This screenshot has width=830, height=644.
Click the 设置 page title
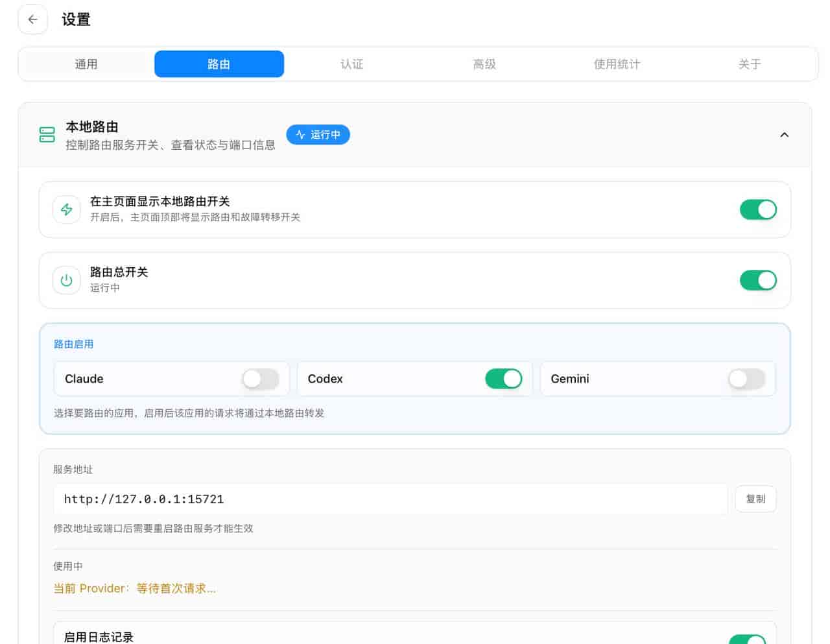click(x=76, y=19)
